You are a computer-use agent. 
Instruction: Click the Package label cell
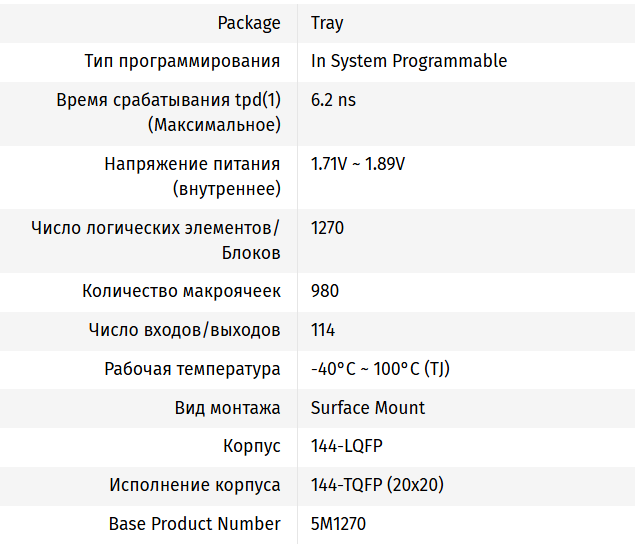click(x=249, y=23)
